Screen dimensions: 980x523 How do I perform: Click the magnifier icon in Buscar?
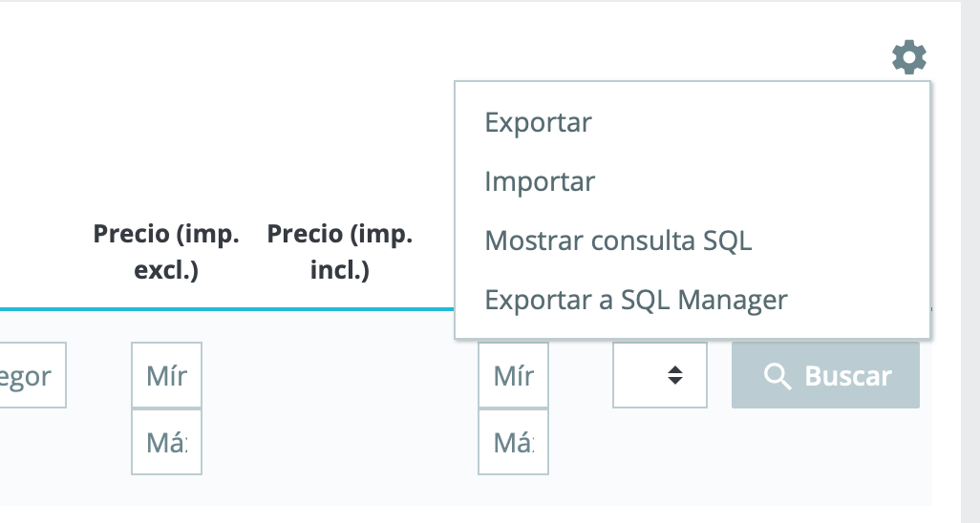777,376
